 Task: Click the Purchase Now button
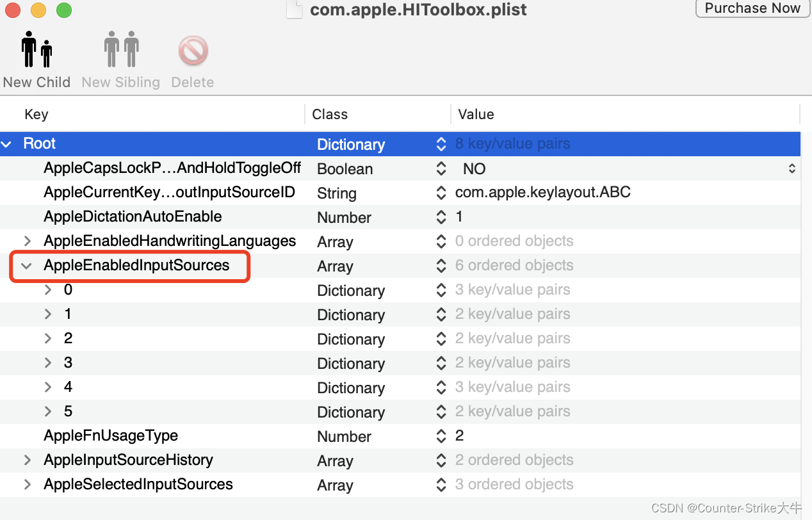coord(752,8)
